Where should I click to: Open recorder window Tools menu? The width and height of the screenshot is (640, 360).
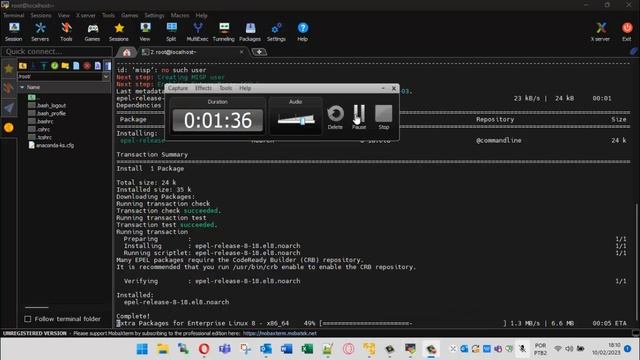point(225,88)
